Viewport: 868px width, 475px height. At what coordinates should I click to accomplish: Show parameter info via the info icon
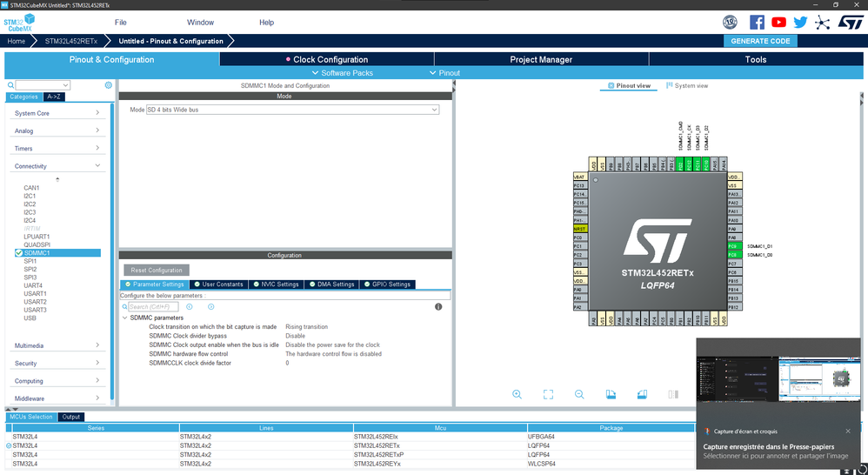(x=438, y=307)
